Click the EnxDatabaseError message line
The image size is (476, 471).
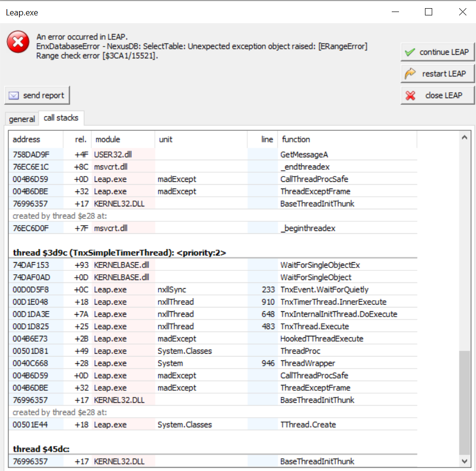point(202,47)
